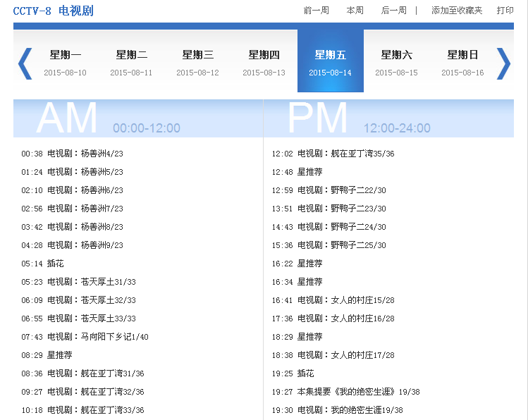Click the 06:09 苍天厚土32/33 entry

[78, 300]
